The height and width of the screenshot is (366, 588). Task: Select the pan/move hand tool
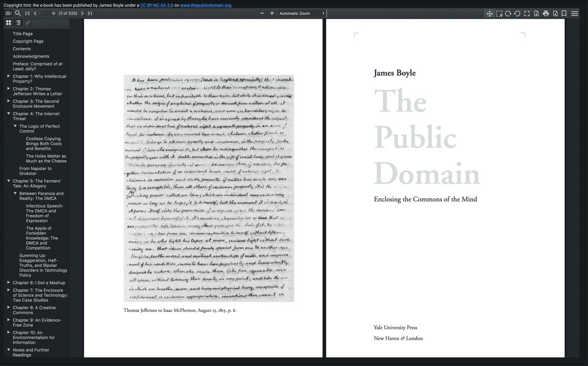tap(490, 13)
